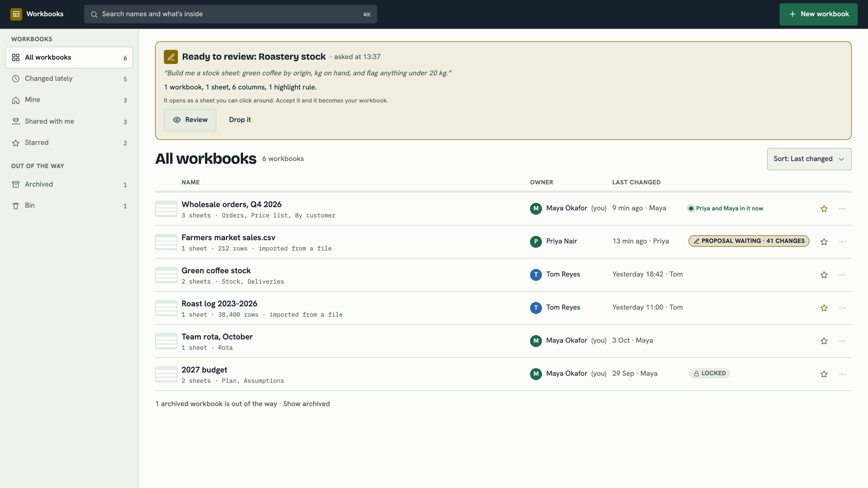This screenshot has height=488, width=868.
Task: Open Green coffee stock workbook title
Action: [216, 271]
